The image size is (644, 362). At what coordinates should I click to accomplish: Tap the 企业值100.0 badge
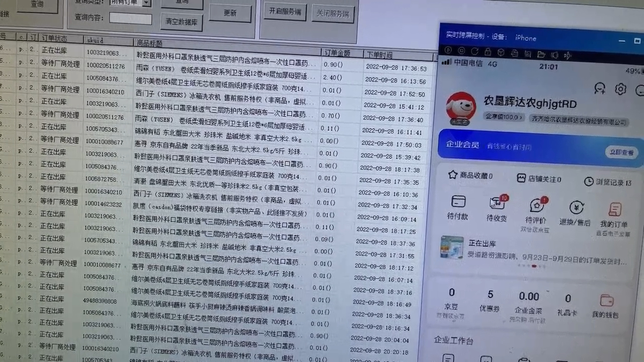(503, 117)
